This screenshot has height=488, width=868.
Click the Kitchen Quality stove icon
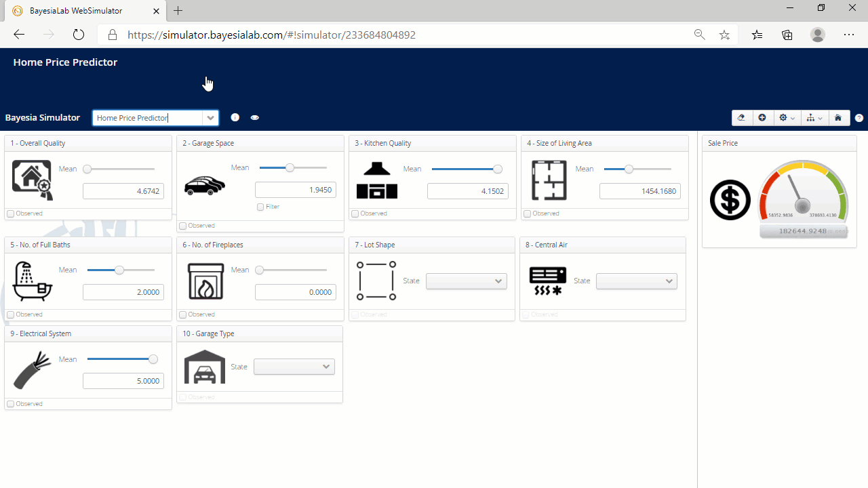coord(377,180)
